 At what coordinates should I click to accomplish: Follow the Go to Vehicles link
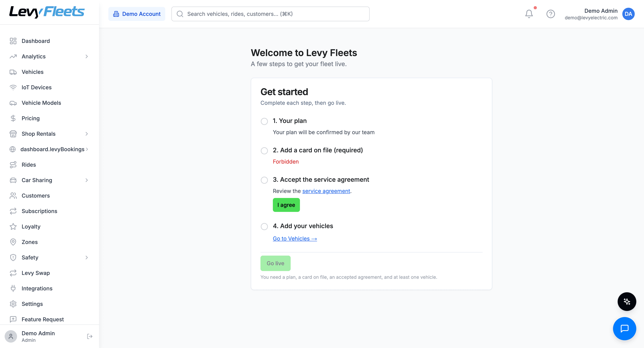[x=295, y=239]
